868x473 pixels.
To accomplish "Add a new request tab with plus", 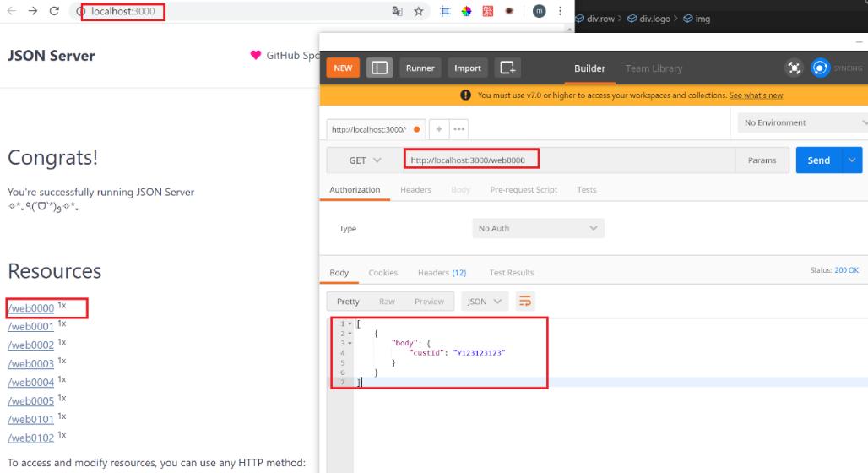I will click(439, 129).
